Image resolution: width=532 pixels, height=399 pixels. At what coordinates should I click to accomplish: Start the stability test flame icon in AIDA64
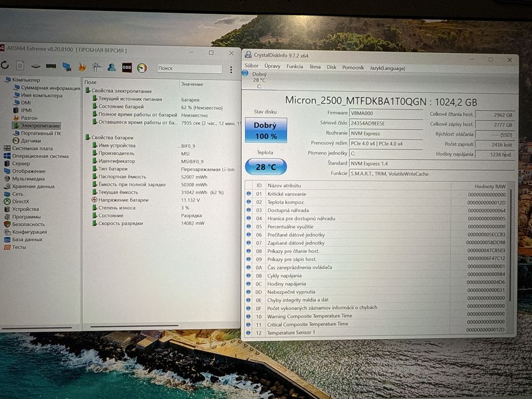(82, 67)
